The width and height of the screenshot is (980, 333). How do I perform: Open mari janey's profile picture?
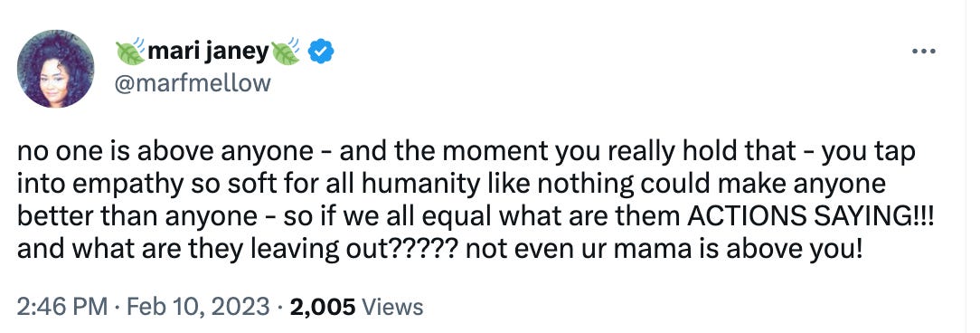click(x=55, y=69)
